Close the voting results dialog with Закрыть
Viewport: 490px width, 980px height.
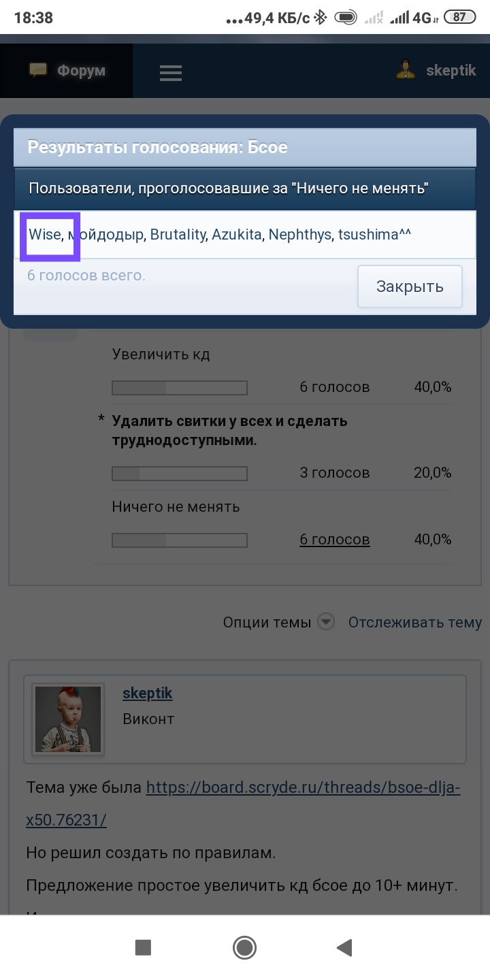[x=410, y=287]
